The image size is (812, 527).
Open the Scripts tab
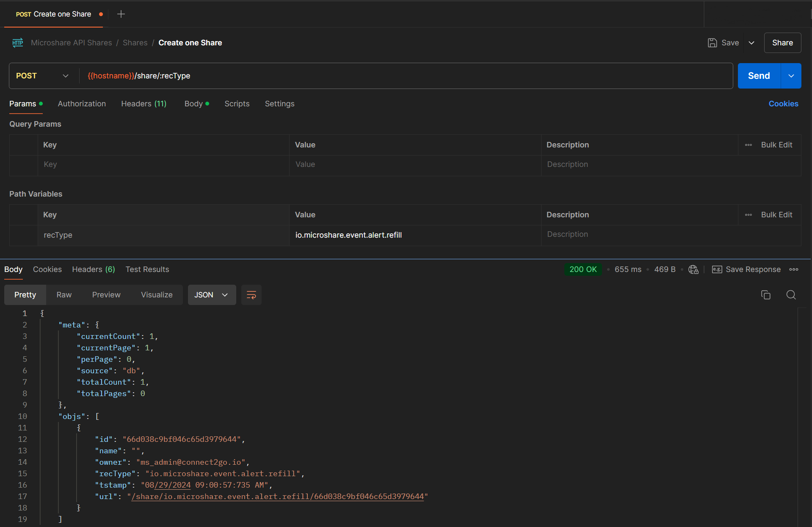click(x=237, y=104)
